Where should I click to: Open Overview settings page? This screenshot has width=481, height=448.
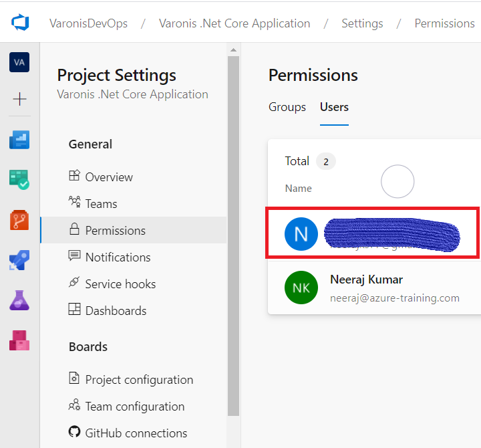coord(108,177)
